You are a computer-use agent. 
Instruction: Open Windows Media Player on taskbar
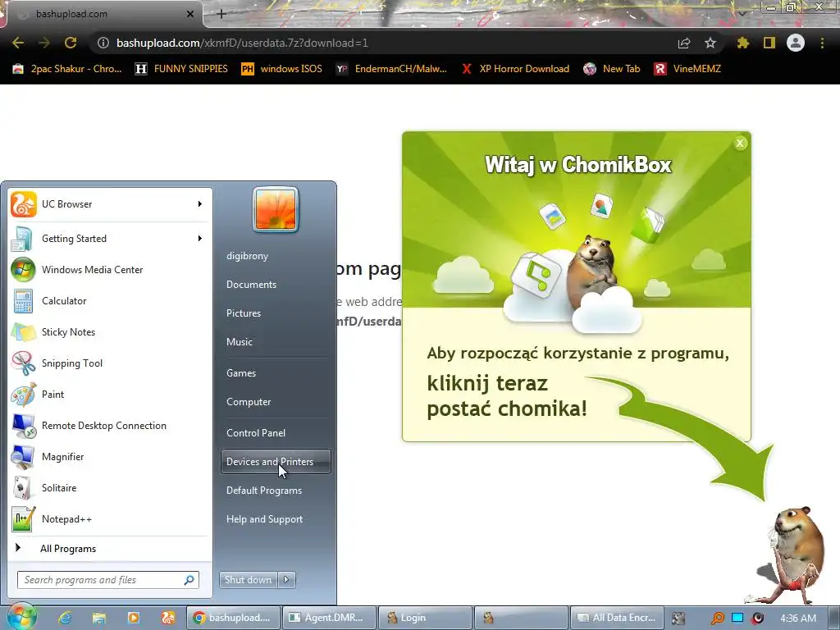134,618
